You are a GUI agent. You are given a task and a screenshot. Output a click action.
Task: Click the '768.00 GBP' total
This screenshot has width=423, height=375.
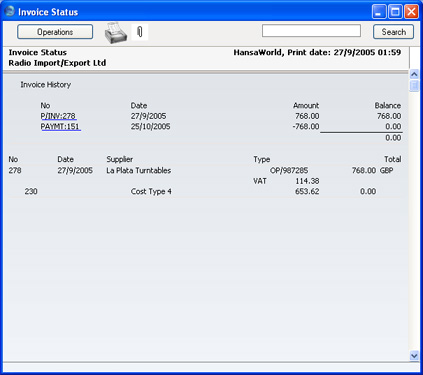(372, 170)
